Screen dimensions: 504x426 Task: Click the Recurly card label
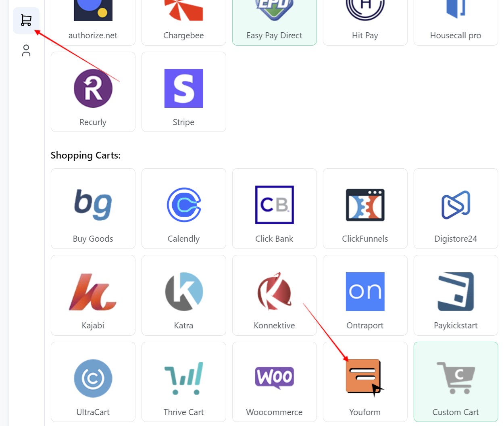[93, 122]
